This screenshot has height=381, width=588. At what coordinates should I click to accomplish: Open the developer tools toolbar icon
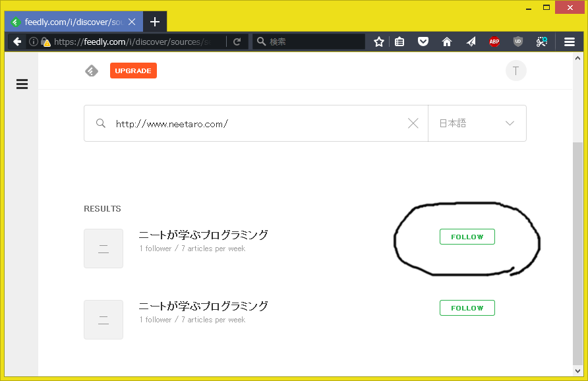[541, 42]
